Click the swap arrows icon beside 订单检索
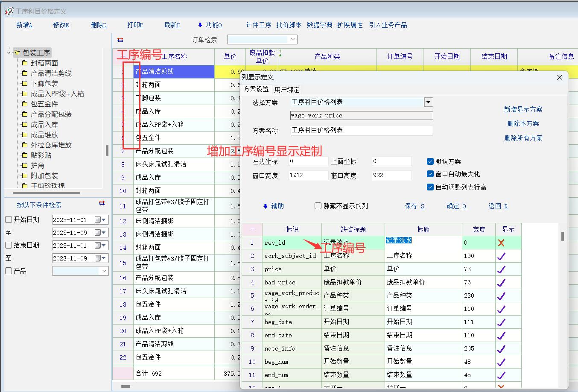Viewport: 578px width, 392px height. click(x=120, y=40)
